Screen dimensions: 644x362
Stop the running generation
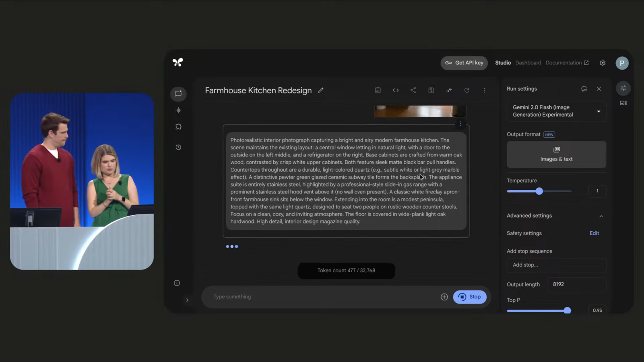point(470,297)
